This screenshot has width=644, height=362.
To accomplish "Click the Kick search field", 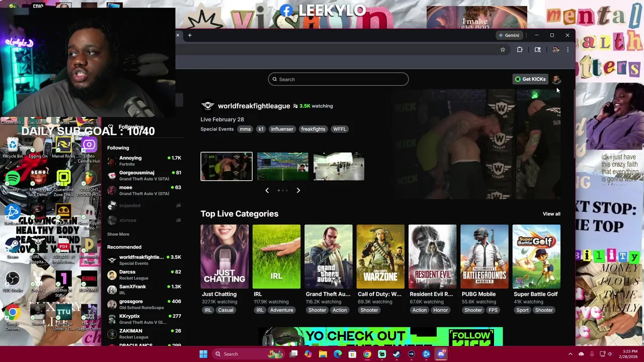I will coord(338,79).
